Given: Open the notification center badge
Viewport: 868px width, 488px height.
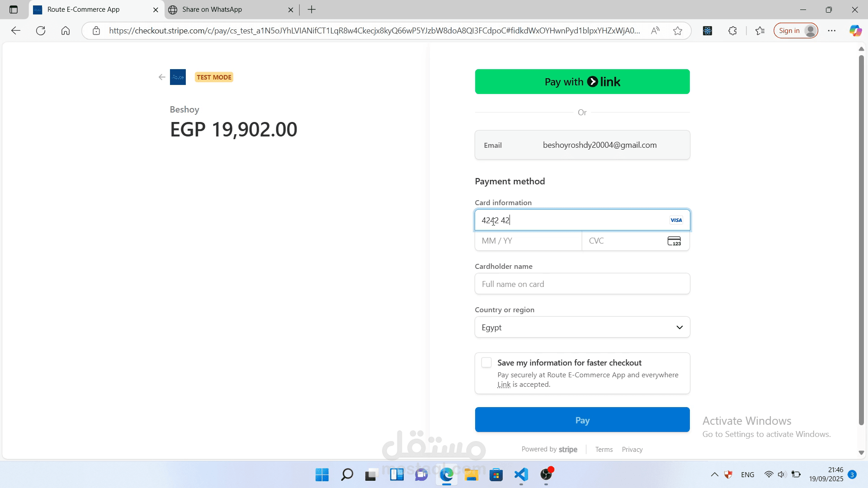Looking at the screenshot, I should click(852, 474).
